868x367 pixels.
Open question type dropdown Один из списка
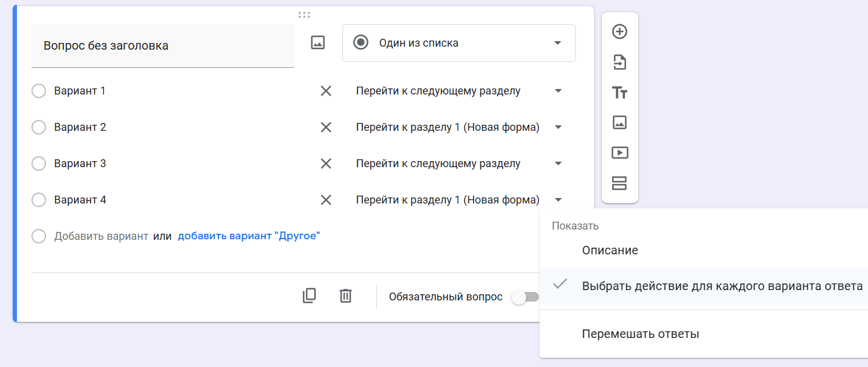(458, 43)
